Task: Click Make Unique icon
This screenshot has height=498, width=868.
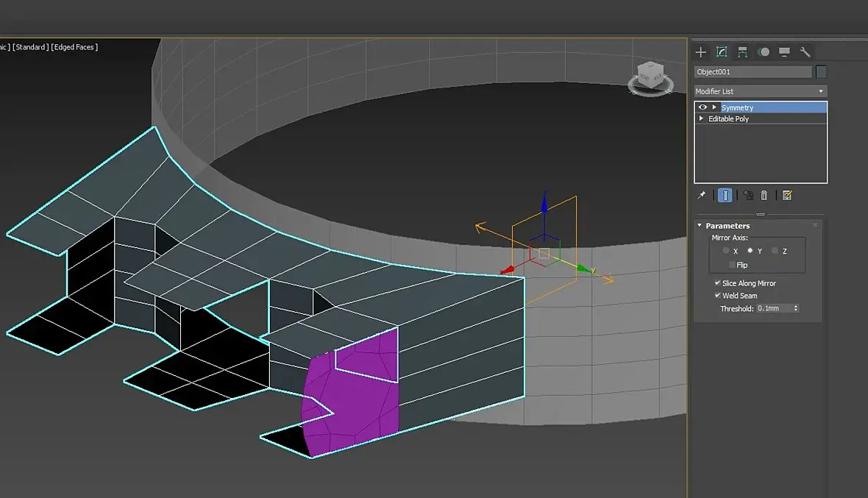Action: [x=748, y=196]
